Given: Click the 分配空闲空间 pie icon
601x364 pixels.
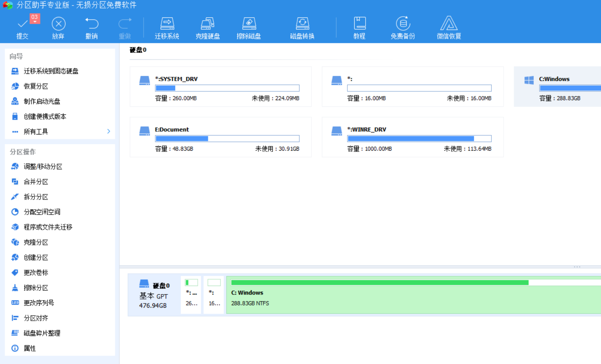Looking at the screenshot, I should (x=15, y=212).
